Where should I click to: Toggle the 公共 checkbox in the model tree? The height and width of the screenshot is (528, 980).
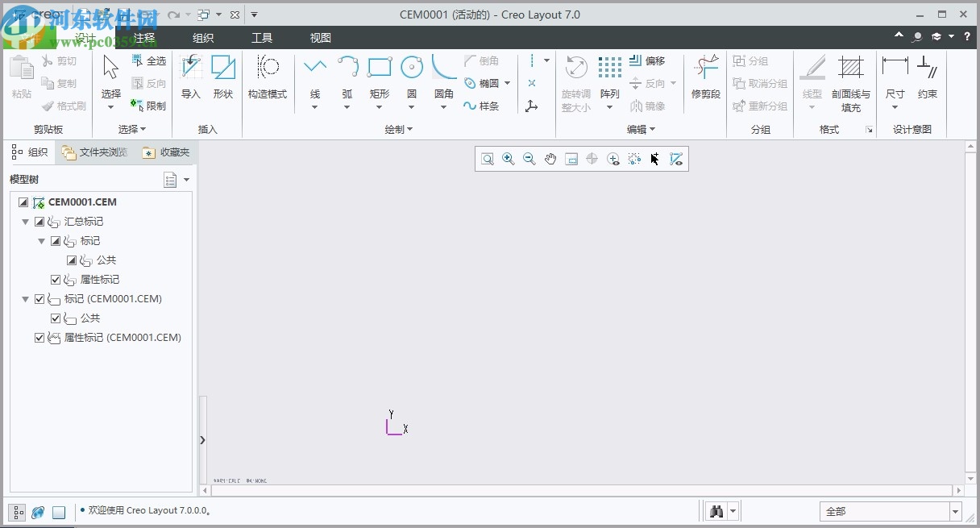(x=56, y=318)
